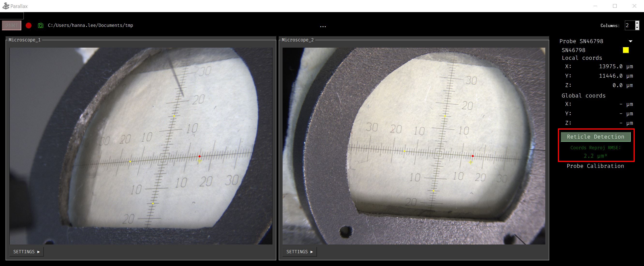
Task: Increase Columns with the up arrow
Action: click(x=637, y=23)
